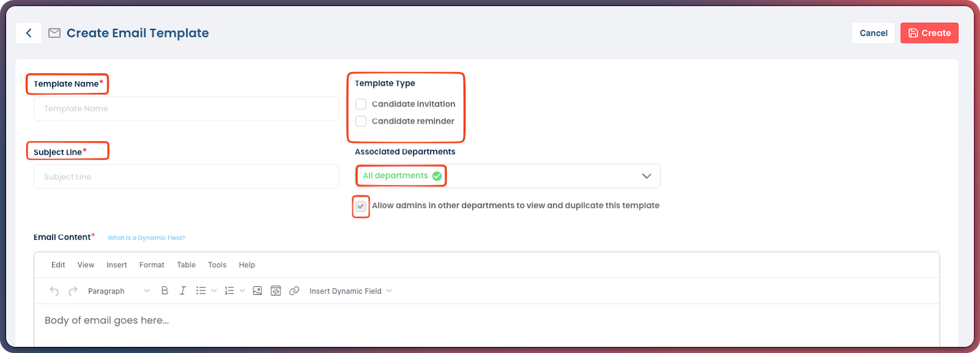Click the Template Name input field
Screen dimensions: 980x353
[186, 109]
